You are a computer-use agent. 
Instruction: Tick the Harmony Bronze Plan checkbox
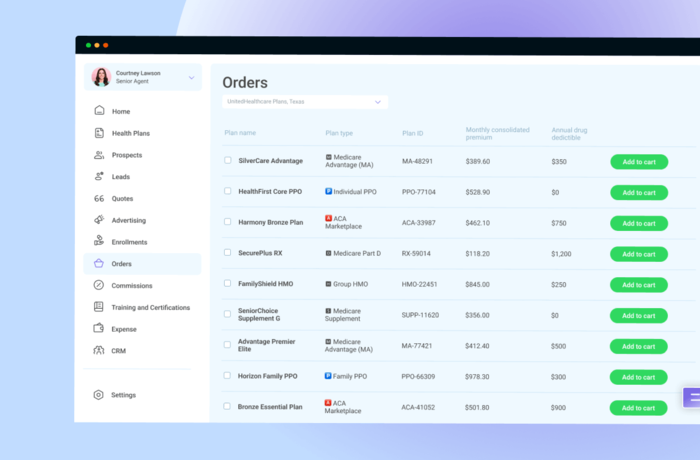pyautogui.click(x=228, y=222)
